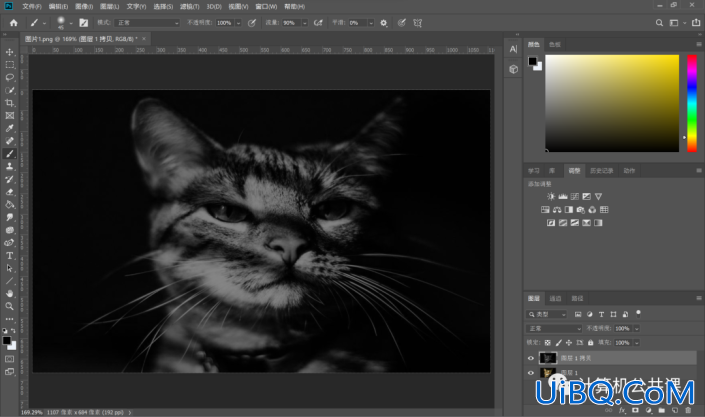This screenshot has height=417, width=705.
Task: Select the Rectangular Marquee tool
Action: pos(9,65)
